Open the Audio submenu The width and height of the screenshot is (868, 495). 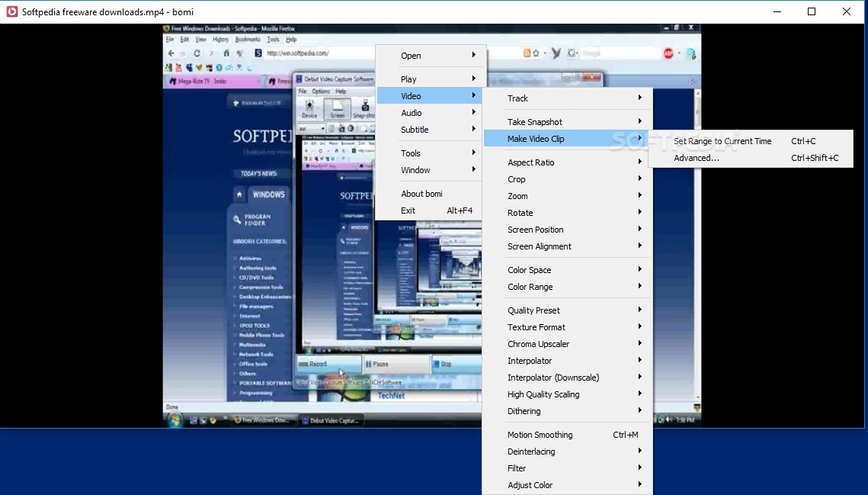tap(431, 113)
